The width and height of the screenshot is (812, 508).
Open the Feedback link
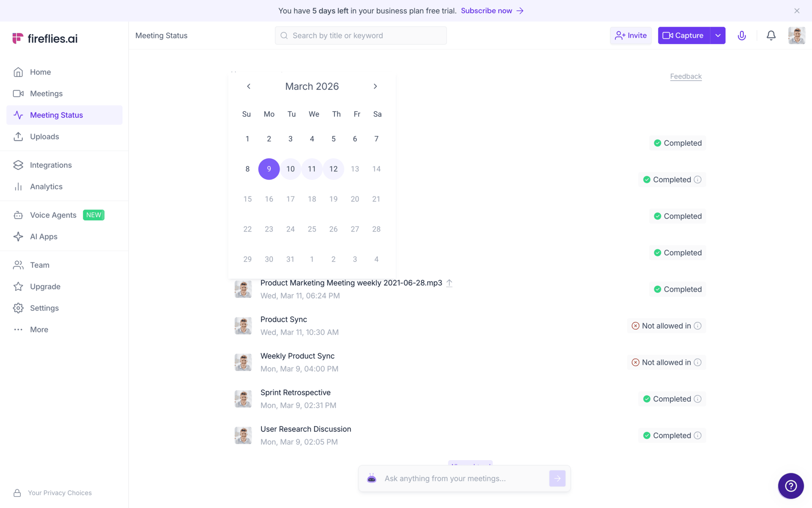point(686,77)
